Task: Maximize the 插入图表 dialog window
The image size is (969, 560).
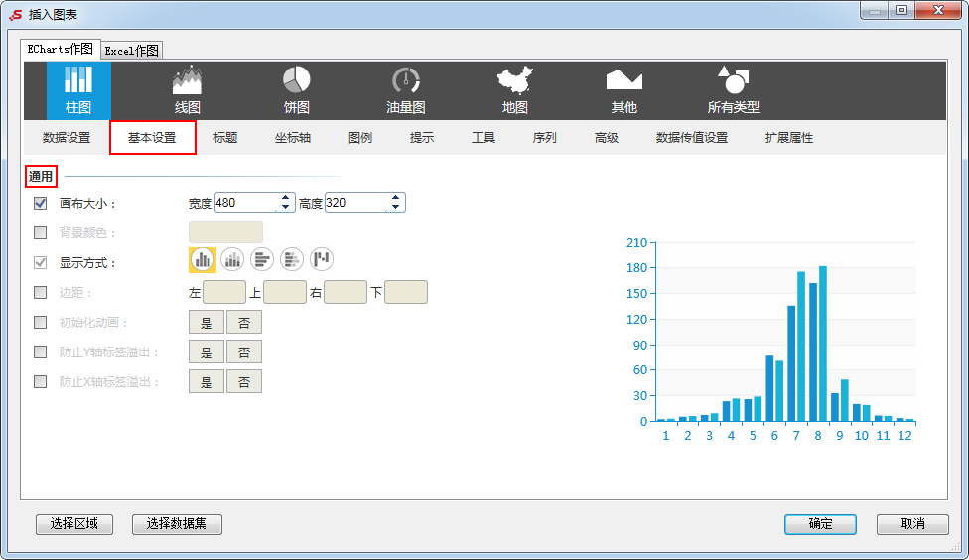Action: (x=901, y=10)
